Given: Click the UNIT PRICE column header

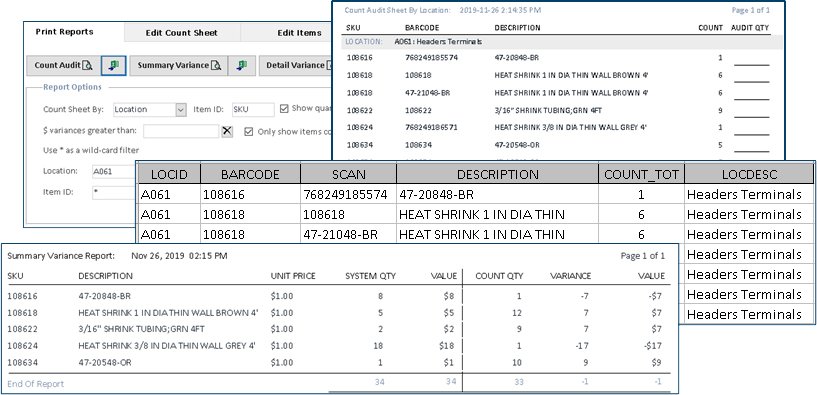Looking at the screenshot, I should [293, 276].
